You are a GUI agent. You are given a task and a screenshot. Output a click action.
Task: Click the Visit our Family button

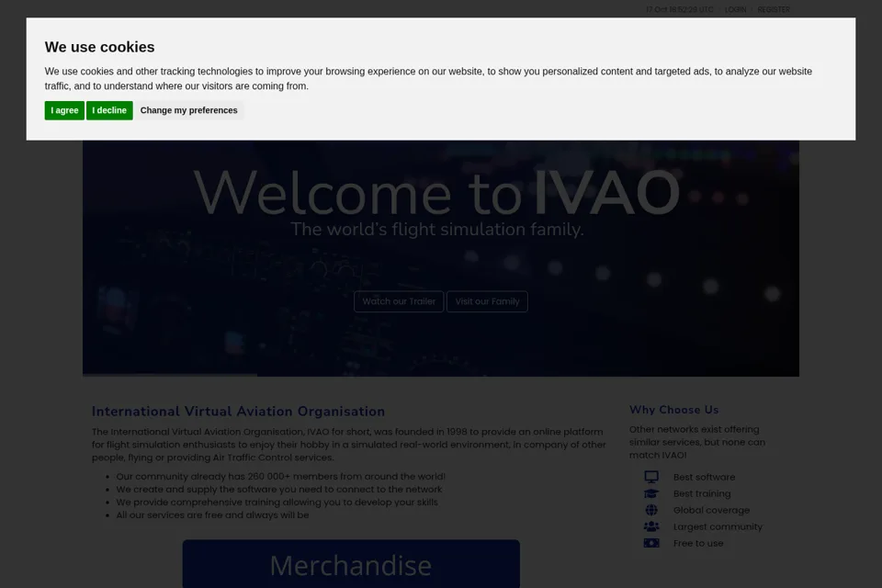(x=487, y=301)
